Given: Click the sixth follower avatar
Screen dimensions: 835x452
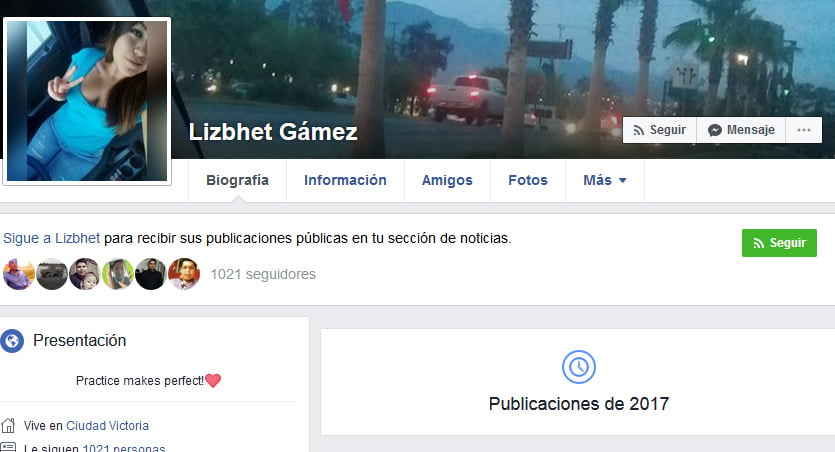Looking at the screenshot, I should 184,274.
